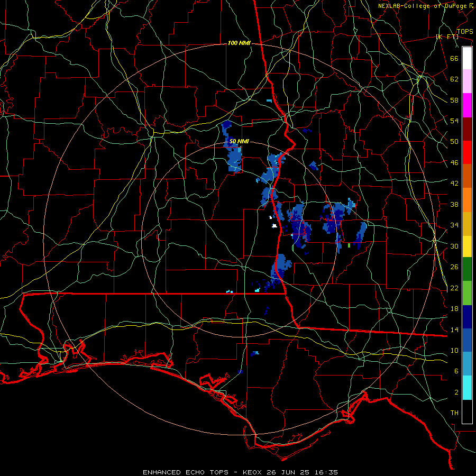
Task: Click the small green echo pixel
Action: [x=349, y=245]
